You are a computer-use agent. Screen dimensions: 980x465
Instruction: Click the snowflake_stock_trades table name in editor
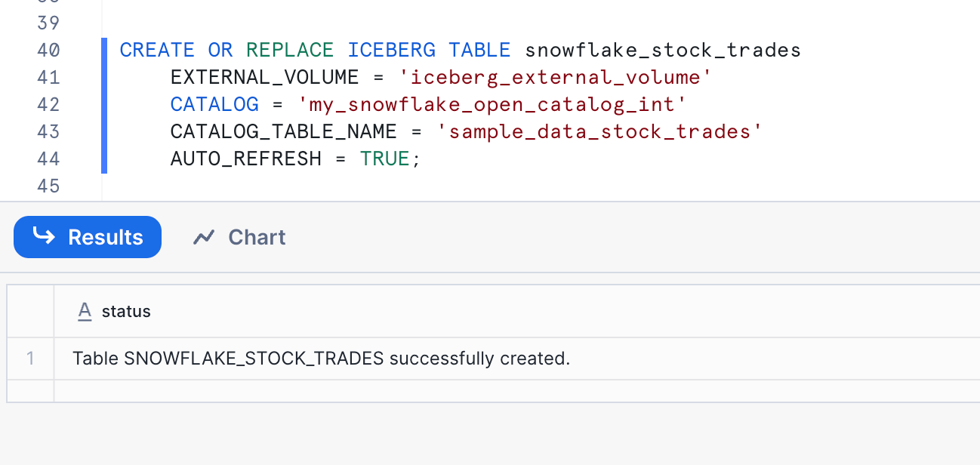(663, 51)
